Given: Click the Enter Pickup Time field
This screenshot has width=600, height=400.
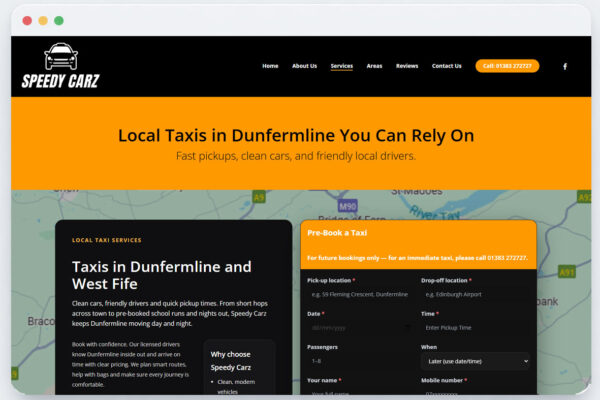Looking at the screenshot, I should [474, 328].
